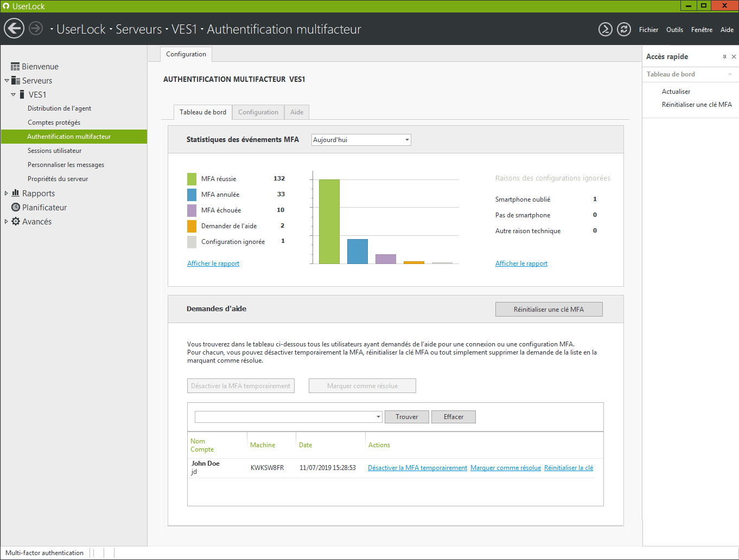739x560 pixels.
Task: Click the forward navigation arrow
Action: pos(36,28)
